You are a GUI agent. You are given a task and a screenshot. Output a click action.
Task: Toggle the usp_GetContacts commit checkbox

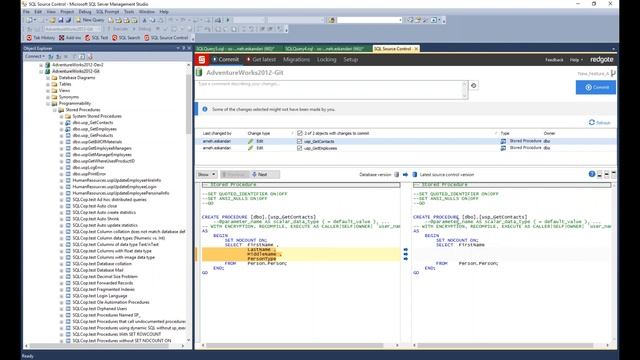300,141
